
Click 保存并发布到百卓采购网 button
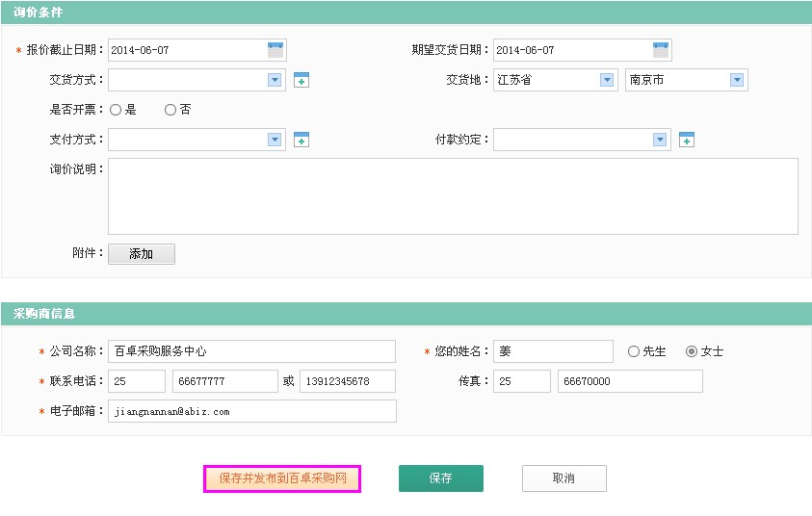(x=281, y=478)
